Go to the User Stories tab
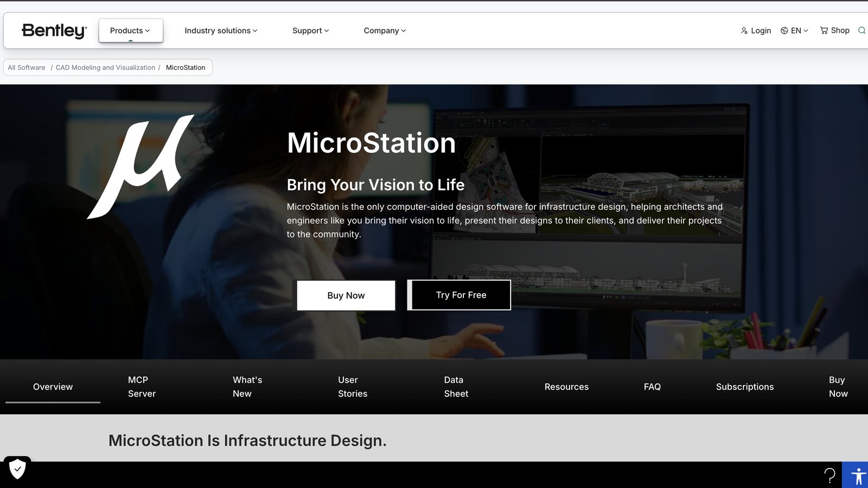868x488 pixels. point(353,387)
